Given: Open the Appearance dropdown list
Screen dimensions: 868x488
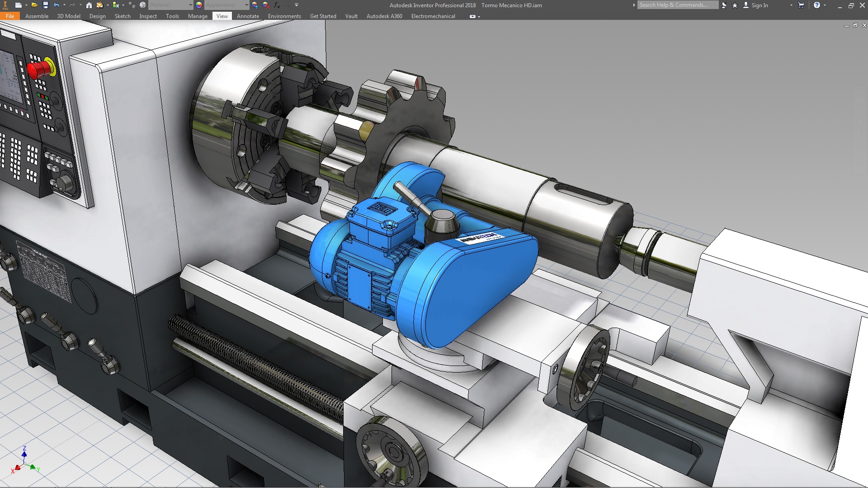Looking at the screenshot, I should pyautogui.click(x=246, y=5).
